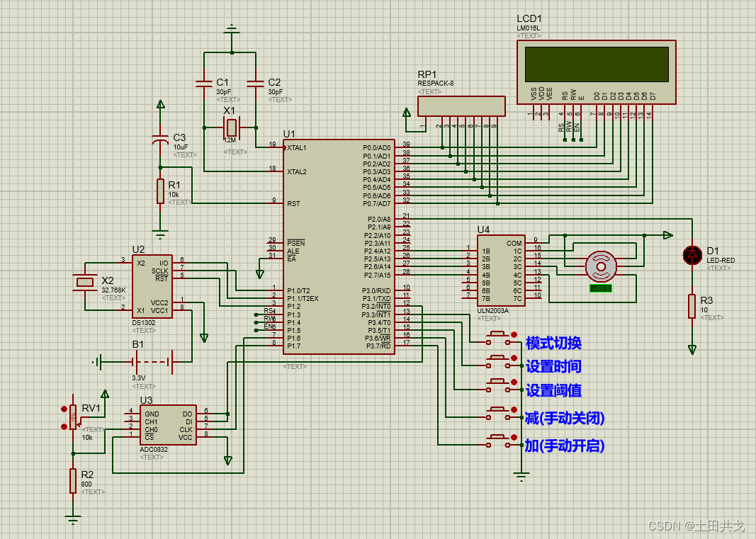Click the 3.3V value under B1
Viewport: 756px width, 539px height.
[138, 378]
